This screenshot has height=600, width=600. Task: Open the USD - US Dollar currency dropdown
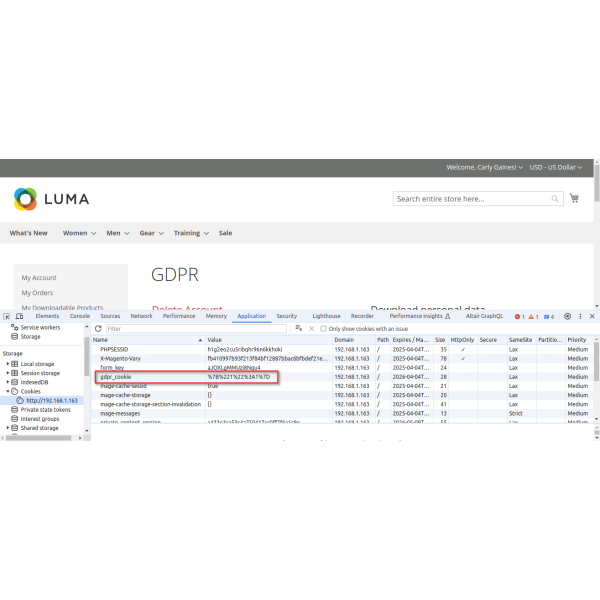click(554, 167)
